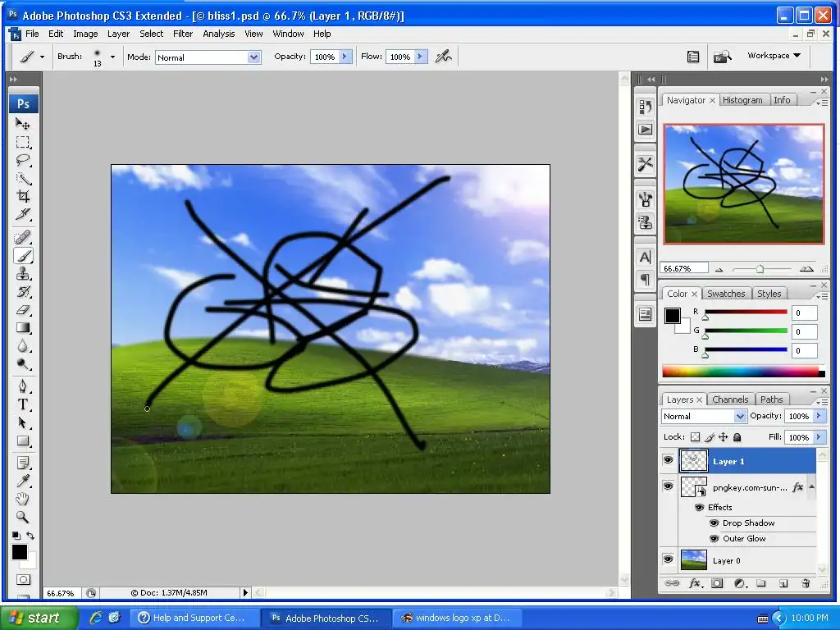This screenshot has width=840, height=630.
Task: Select the Lasso tool
Action: click(22, 160)
